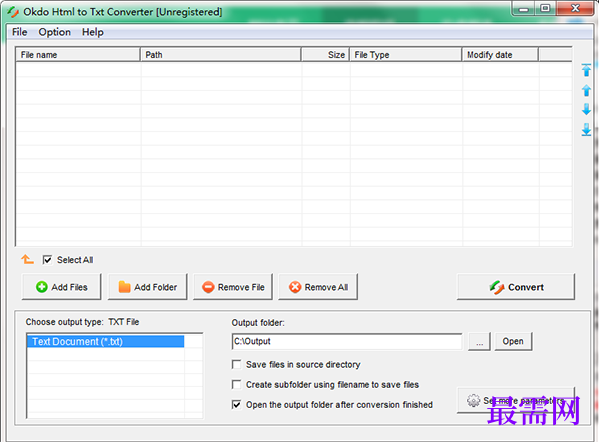Sort list by File name column

pyautogui.click(x=78, y=55)
